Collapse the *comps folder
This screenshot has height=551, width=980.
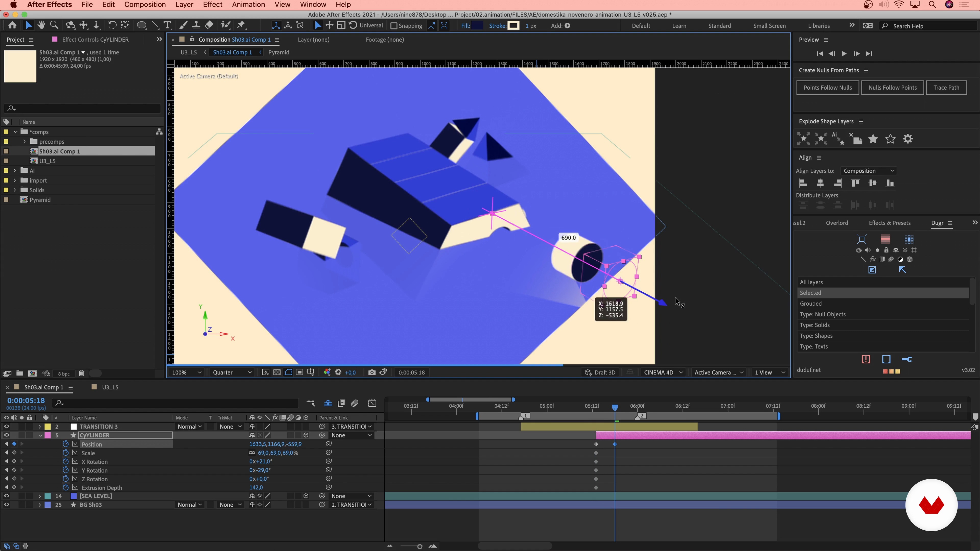[16, 132]
